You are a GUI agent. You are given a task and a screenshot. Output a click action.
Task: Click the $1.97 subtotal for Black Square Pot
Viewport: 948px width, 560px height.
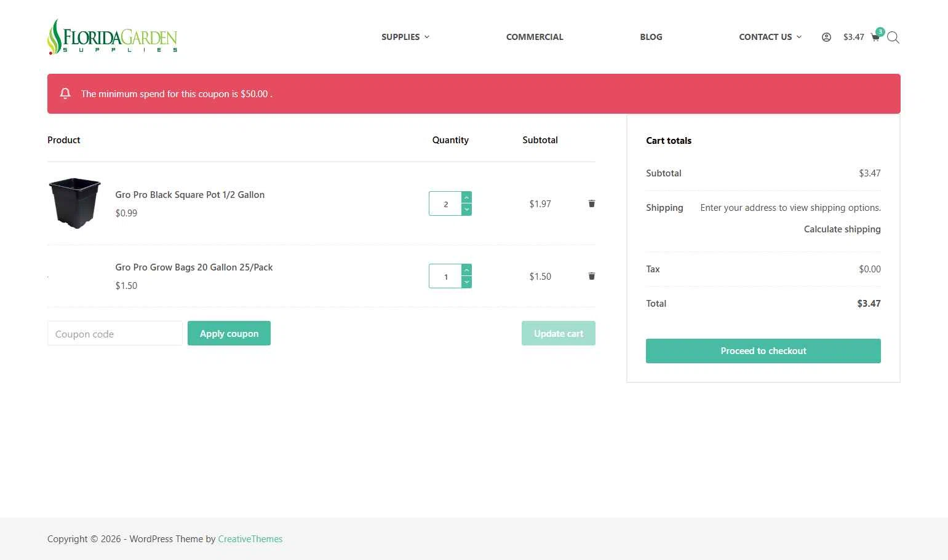pyautogui.click(x=540, y=204)
